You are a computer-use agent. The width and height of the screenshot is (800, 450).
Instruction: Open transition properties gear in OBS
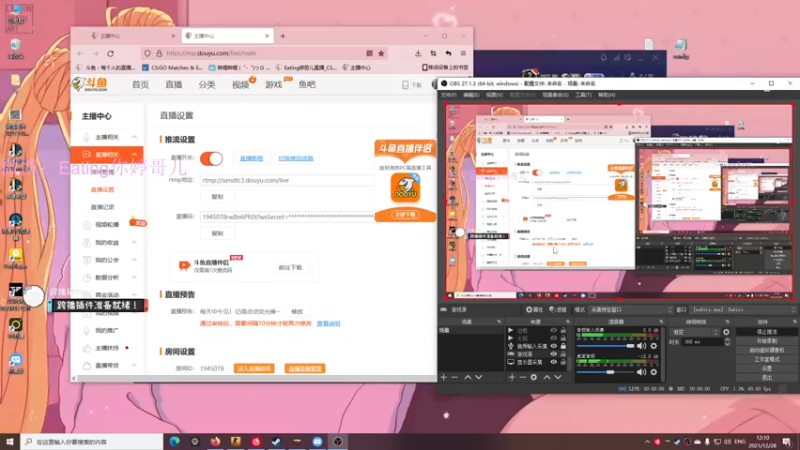(726, 332)
